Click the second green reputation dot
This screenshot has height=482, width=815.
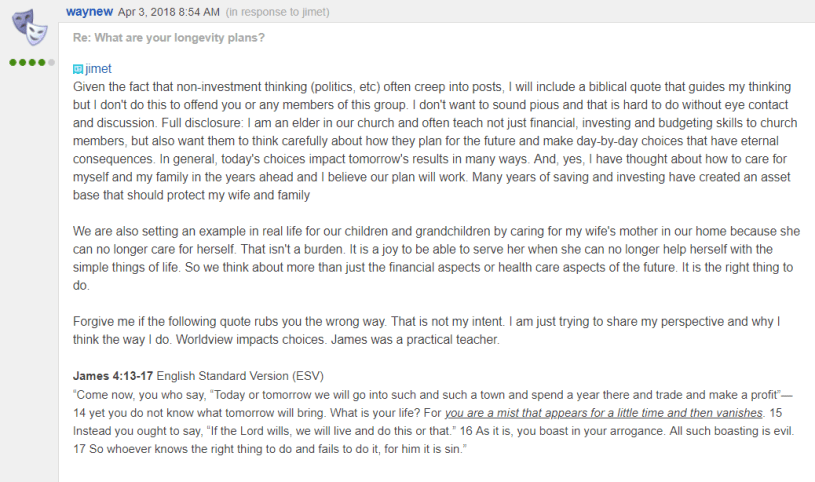click(x=21, y=62)
